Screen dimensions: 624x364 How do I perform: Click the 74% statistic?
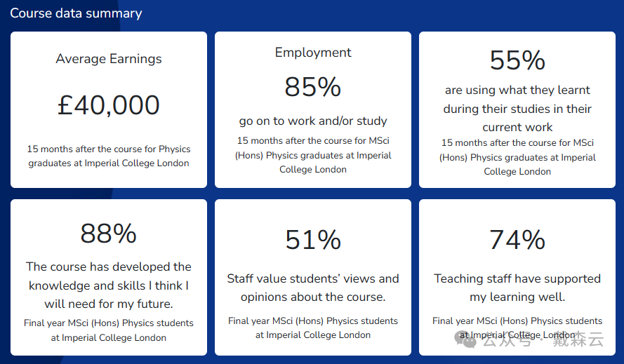point(517,240)
